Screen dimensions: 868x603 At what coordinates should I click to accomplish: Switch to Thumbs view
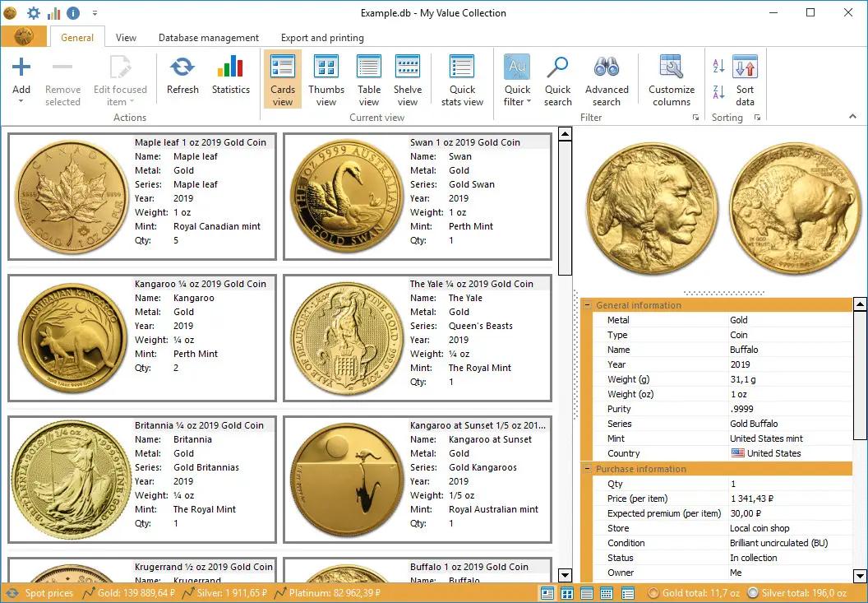point(326,79)
